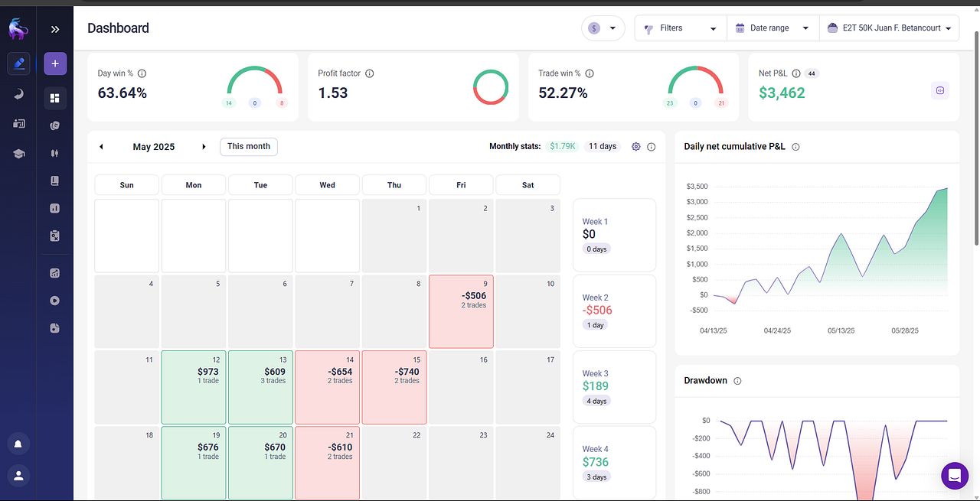The image size is (980, 501).
Task: Click the bell notification icon
Action: [x=18, y=443]
